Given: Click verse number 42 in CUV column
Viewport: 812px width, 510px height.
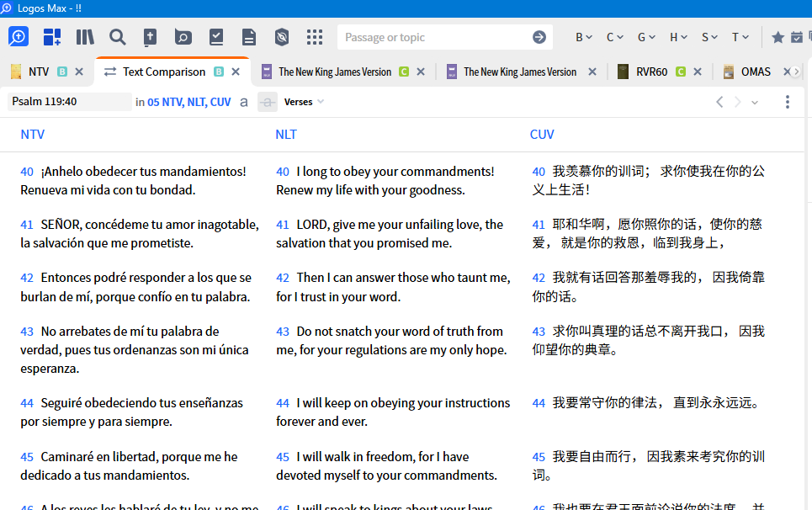Looking at the screenshot, I should pyautogui.click(x=539, y=278).
